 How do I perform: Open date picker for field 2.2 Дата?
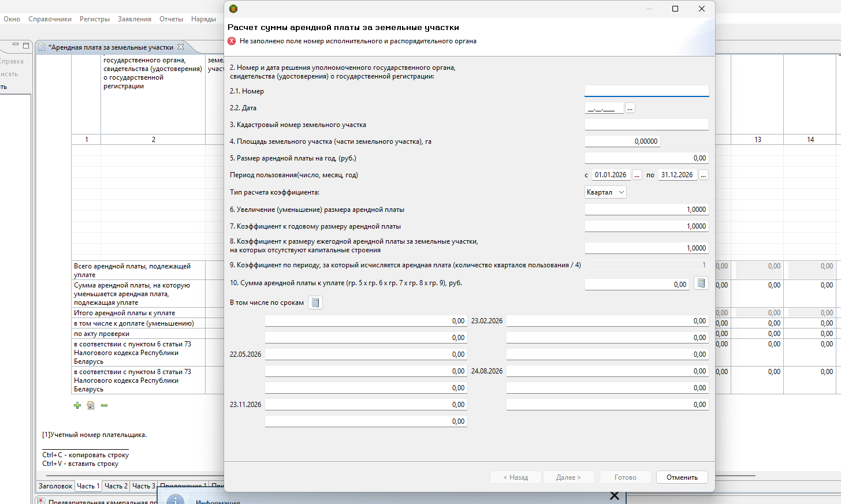630,108
